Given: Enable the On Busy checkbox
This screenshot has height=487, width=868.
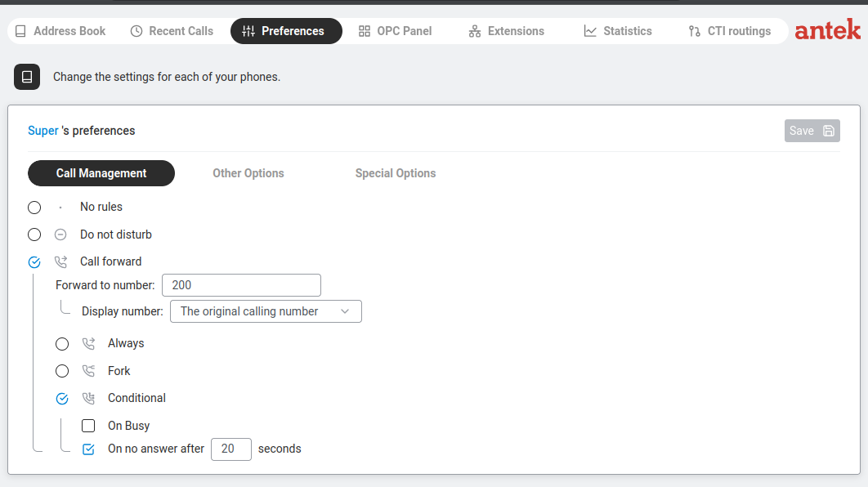Looking at the screenshot, I should (x=88, y=426).
